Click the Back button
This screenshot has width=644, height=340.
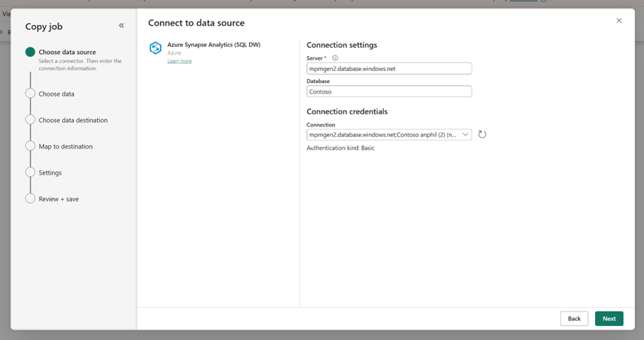pyautogui.click(x=574, y=319)
